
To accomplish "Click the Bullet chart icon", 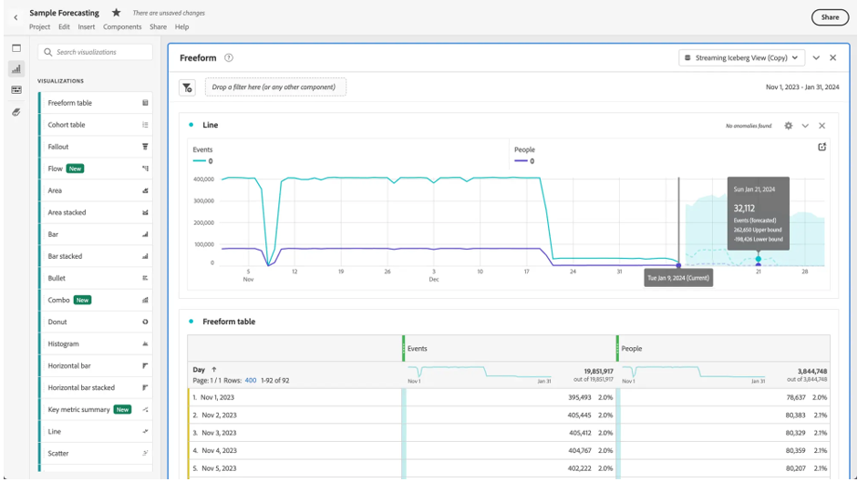I will pyautogui.click(x=145, y=278).
